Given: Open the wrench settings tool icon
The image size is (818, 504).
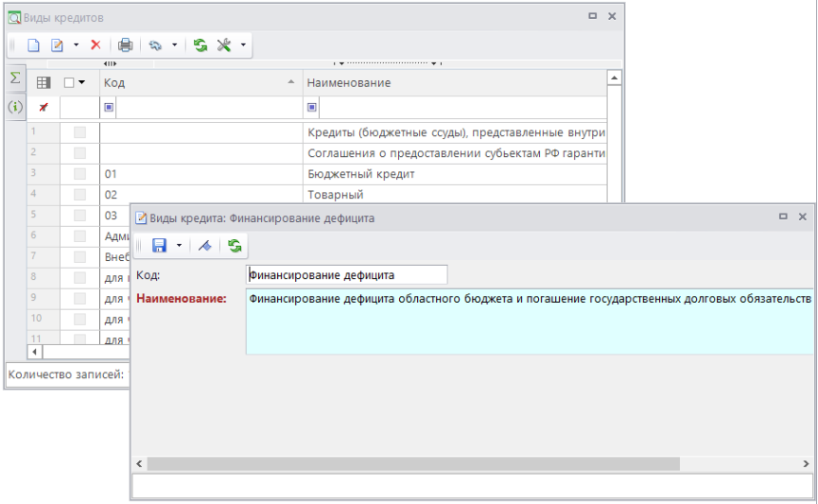Looking at the screenshot, I should pos(225,45).
